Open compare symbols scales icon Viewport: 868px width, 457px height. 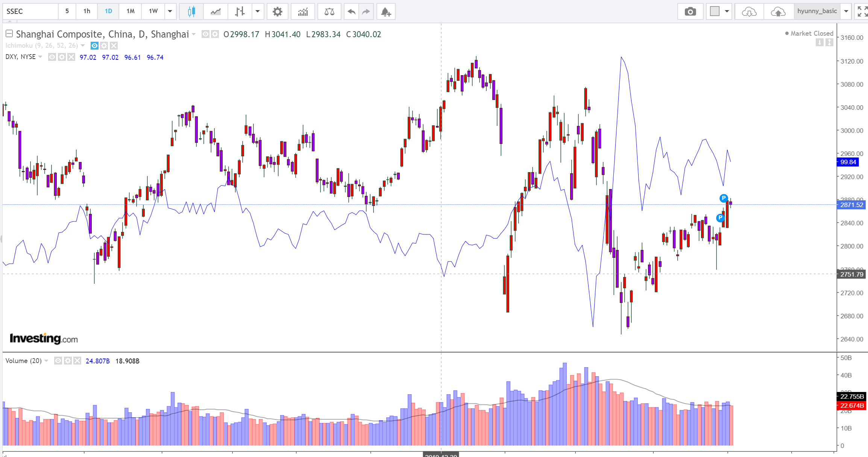[x=329, y=11]
